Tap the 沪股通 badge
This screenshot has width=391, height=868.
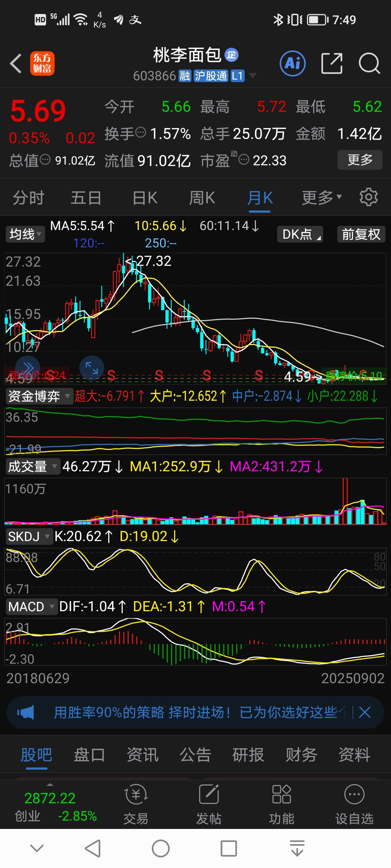(211, 76)
